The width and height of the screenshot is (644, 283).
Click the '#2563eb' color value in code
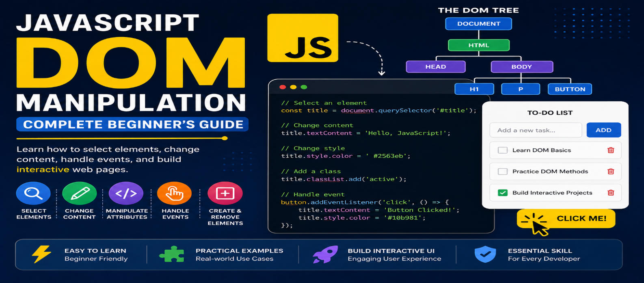386,156
